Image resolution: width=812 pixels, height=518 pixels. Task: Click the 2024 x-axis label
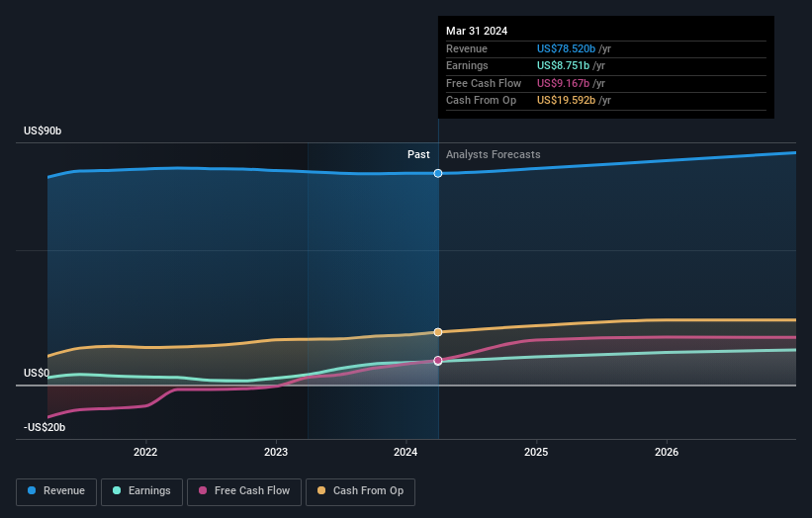(x=406, y=452)
